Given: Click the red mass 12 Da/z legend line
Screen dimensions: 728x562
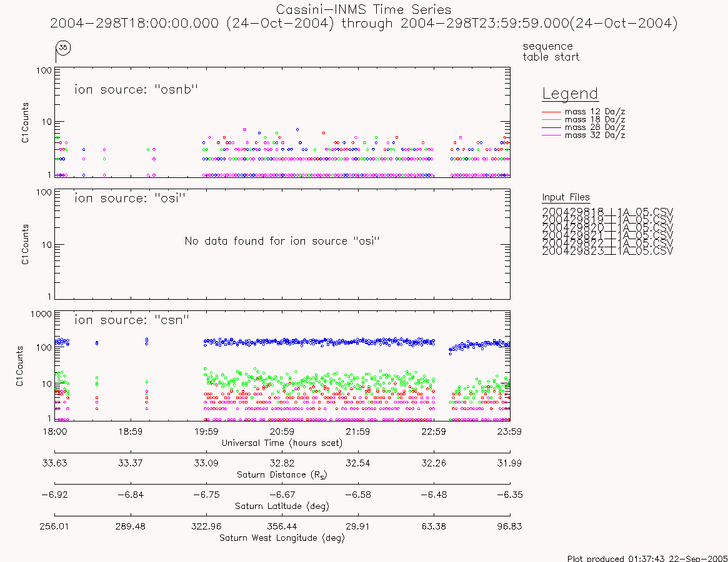Looking at the screenshot, I should tap(552, 112).
